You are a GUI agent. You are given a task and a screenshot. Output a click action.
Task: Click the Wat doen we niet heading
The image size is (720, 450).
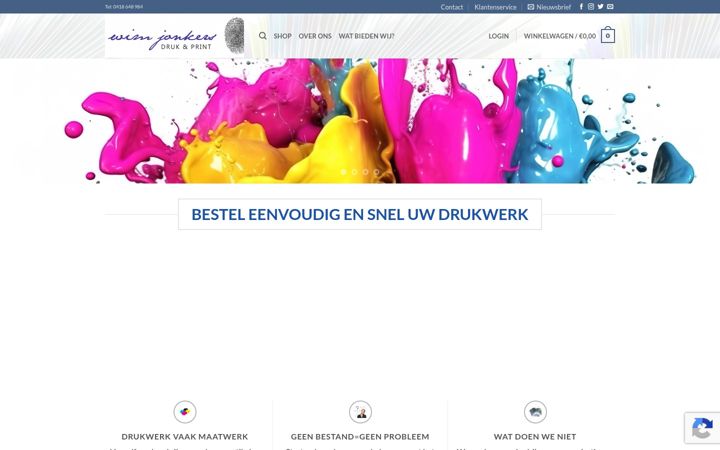click(x=535, y=437)
